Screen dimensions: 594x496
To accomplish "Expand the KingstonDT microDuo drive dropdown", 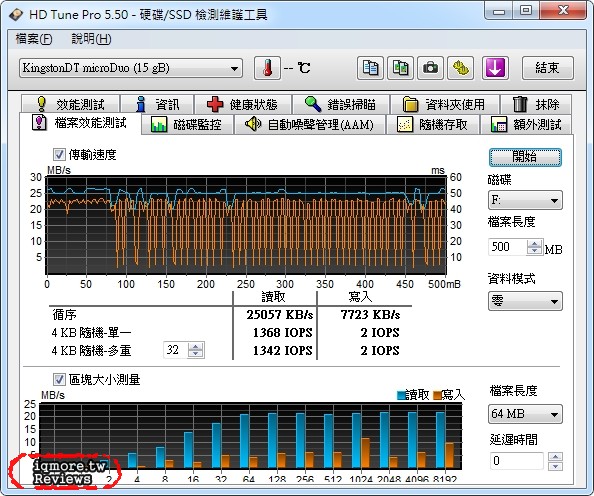I will tap(234, 69).
